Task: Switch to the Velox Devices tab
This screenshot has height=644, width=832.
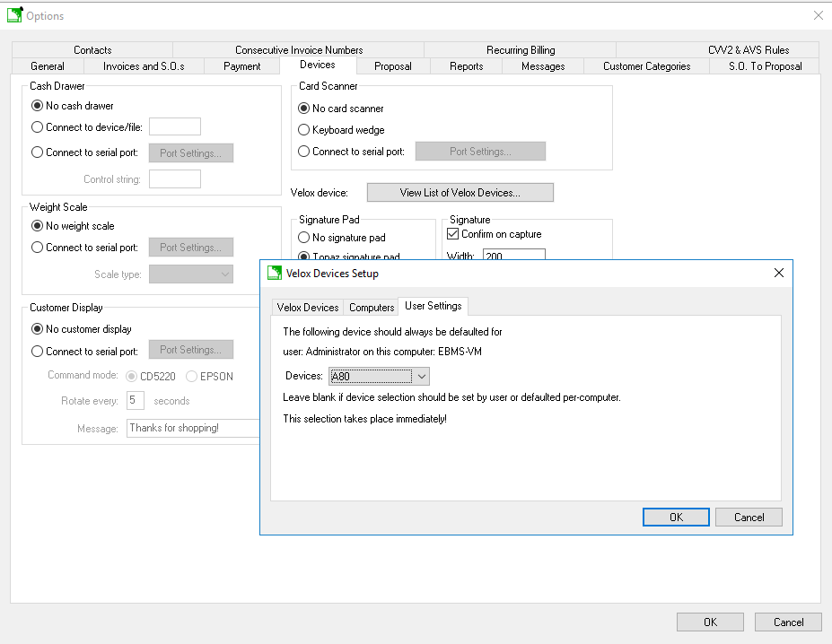Action: (308, 307)
